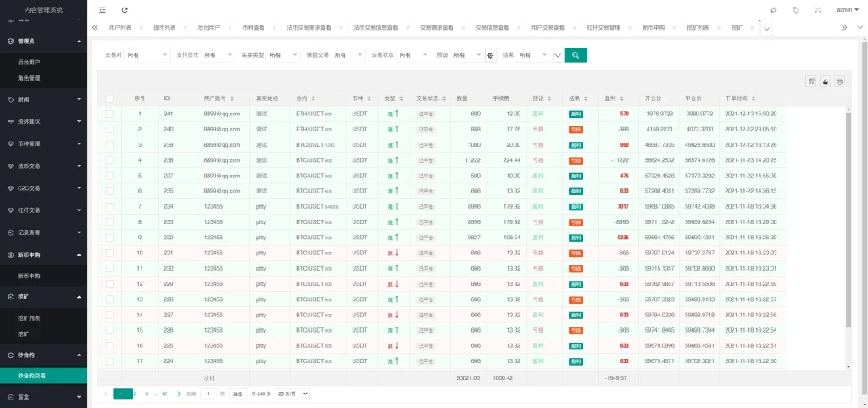This screenshot has width=868, height=408.
Task: Switch to the 杠杆交易管理 tab
Action: [x=604, y=28]
